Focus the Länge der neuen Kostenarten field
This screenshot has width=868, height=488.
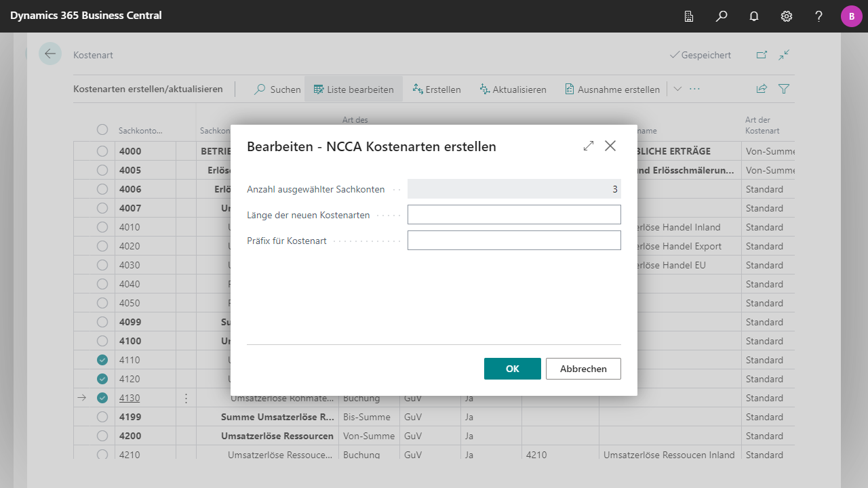514,215
